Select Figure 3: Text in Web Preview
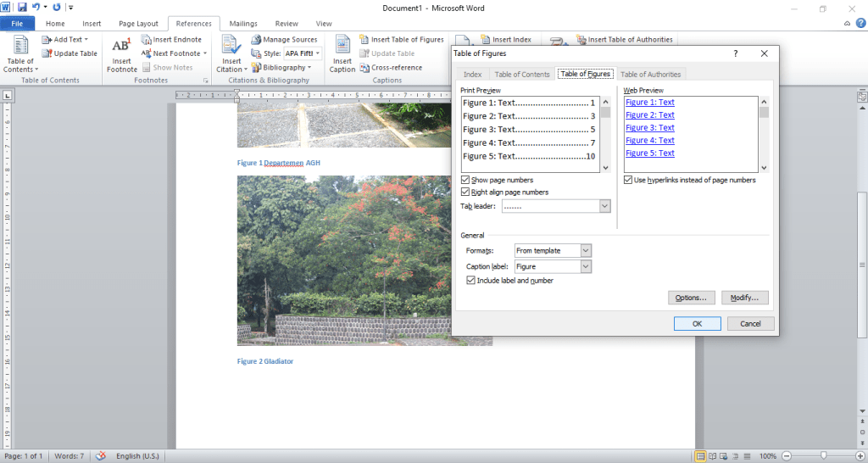Image resolution: width=868 pixels, height=463 pixels. coord(649,128)
